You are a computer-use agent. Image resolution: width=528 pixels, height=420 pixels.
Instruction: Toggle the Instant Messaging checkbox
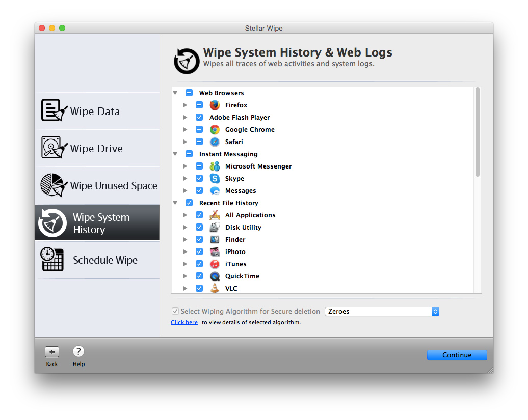click(x=189, y=154)
